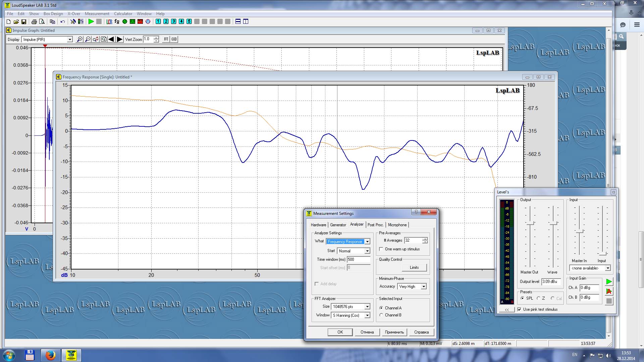Toggle 'Use pink test stimulus' checkbox
The image size is (644, 362).
tap(519, 309)
